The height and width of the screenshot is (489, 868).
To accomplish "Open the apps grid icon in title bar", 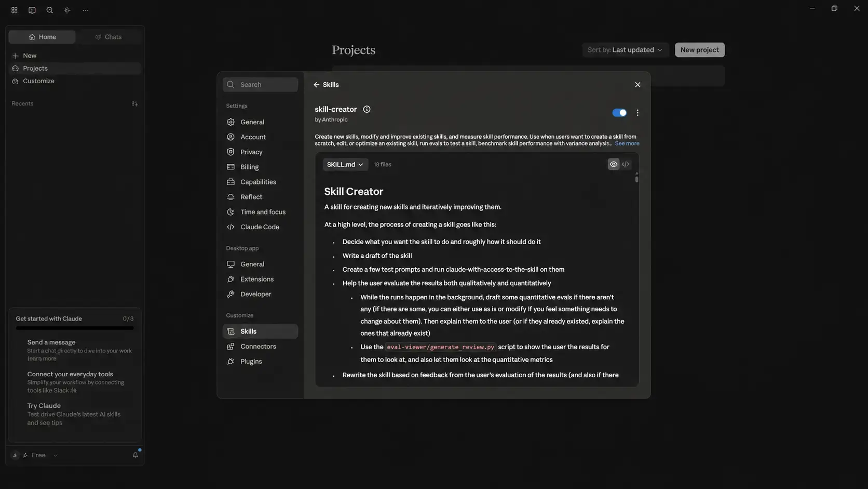I will pyautogui.click(x=15, y=10).
